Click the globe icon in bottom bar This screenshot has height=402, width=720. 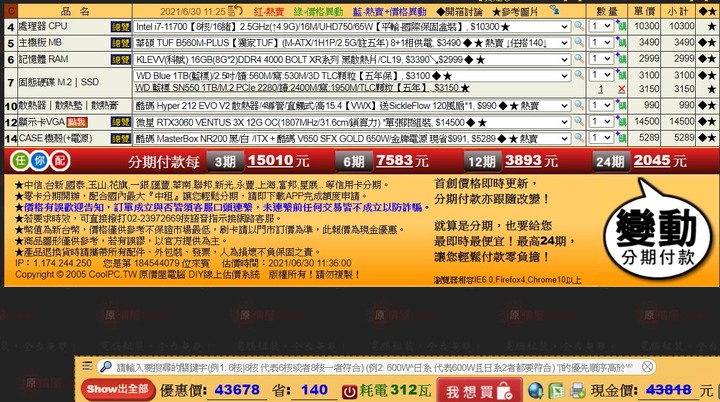(x=535, y=391)
